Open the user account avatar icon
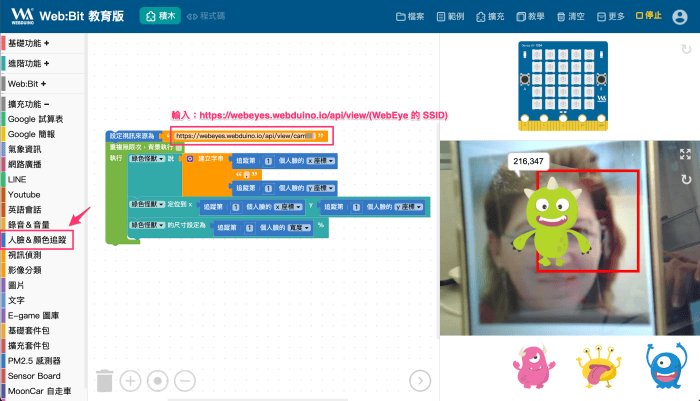Screen dimensions: 700x401 coord(679,17)
